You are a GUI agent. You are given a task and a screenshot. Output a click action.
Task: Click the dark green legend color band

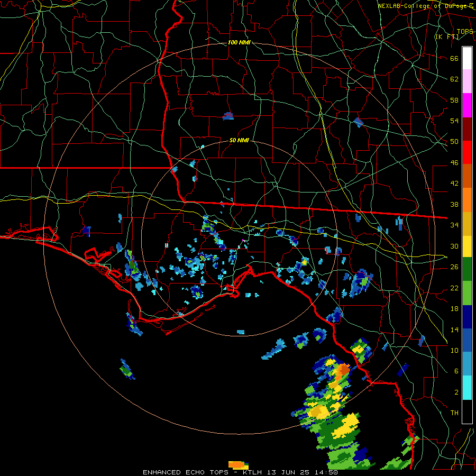click(467, 269)
